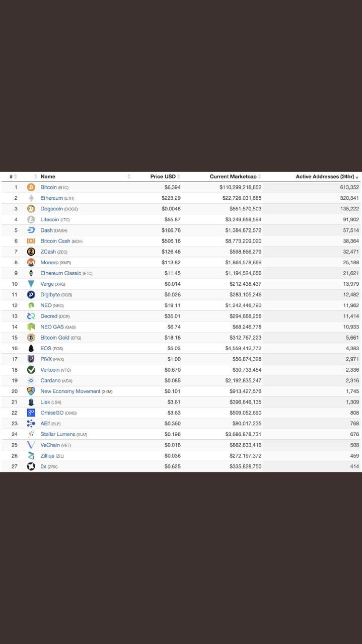Click the Monero logo icon
362x644 pixels.
pyautogui.click(x=31, y=263)
